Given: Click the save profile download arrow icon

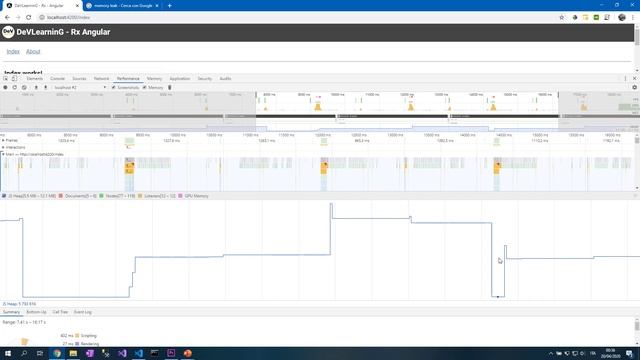Looking at the screenshot, I should (x=45, y=87).
